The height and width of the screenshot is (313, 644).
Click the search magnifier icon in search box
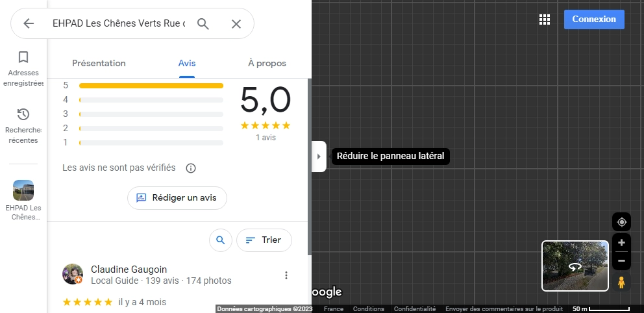click(x=203, y=24)
